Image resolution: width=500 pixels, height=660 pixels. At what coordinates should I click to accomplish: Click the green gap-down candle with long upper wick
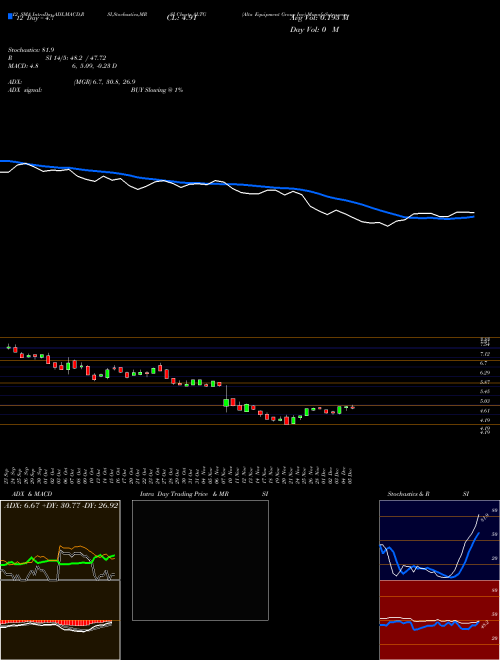[226, 399]
